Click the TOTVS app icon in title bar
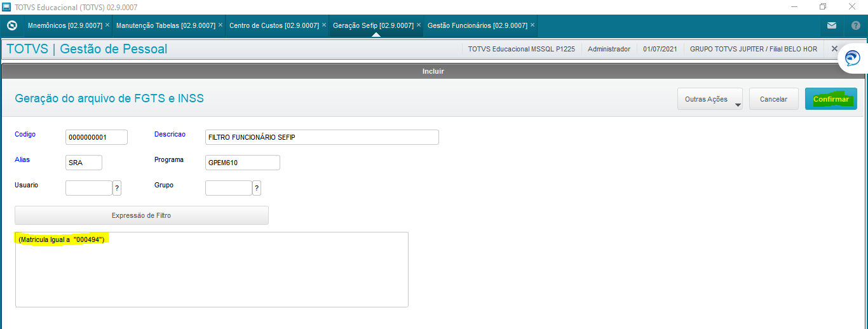The height and width of the screenshot is (329, 868). pos(6,6)
